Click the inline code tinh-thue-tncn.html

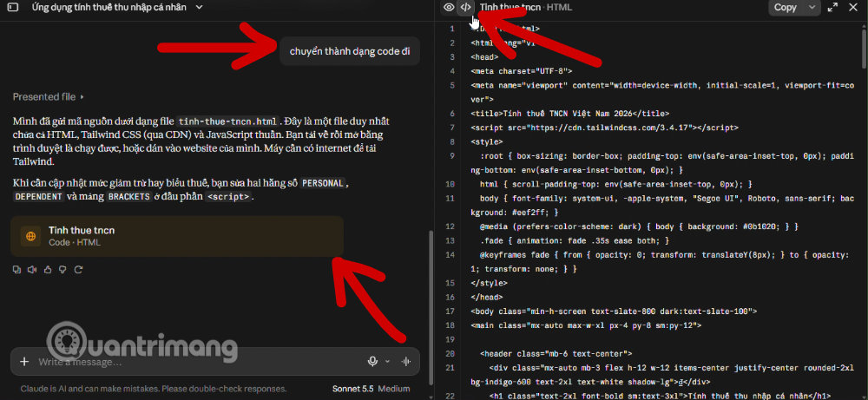(x=227, y=121)
